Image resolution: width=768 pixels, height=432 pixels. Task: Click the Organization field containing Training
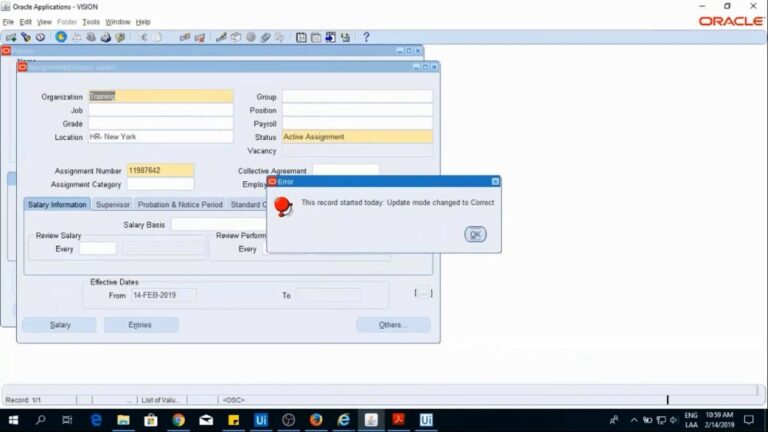click(161, 96)
